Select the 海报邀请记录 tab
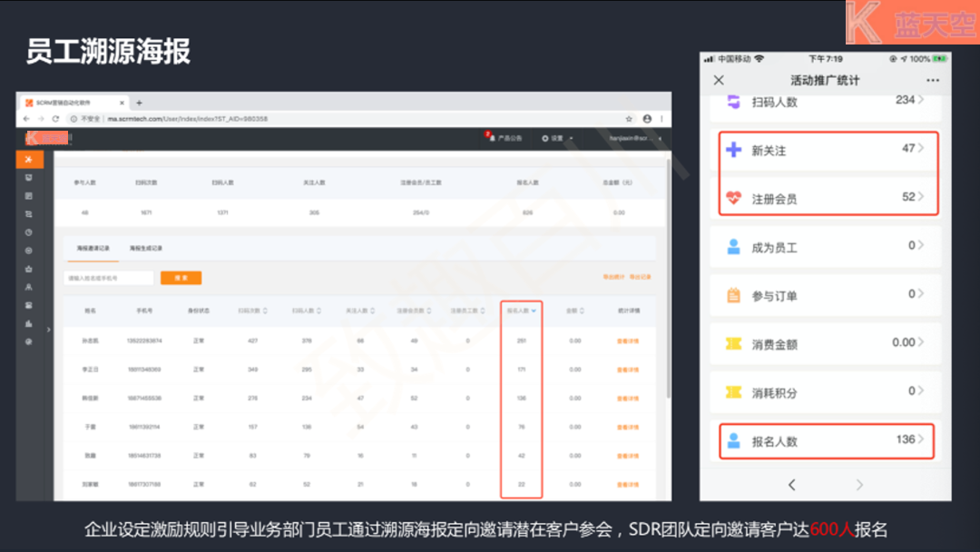 coord(93,248)
